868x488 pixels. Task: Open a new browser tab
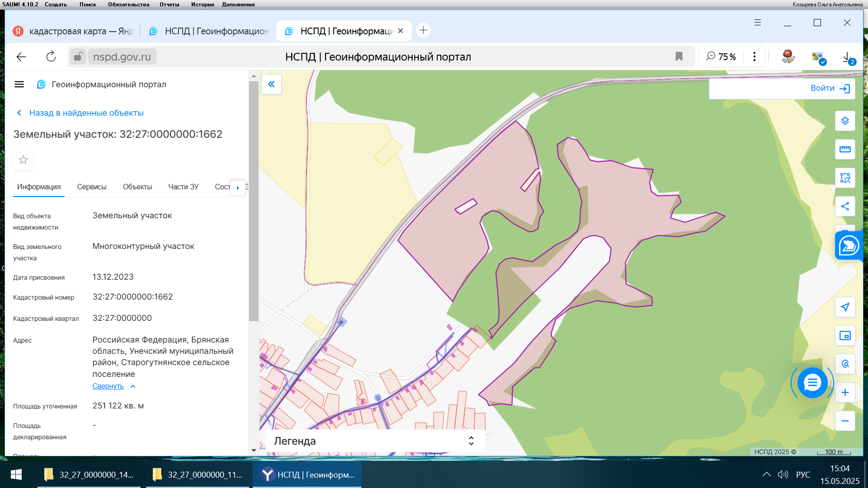click(x=423, y=30)
